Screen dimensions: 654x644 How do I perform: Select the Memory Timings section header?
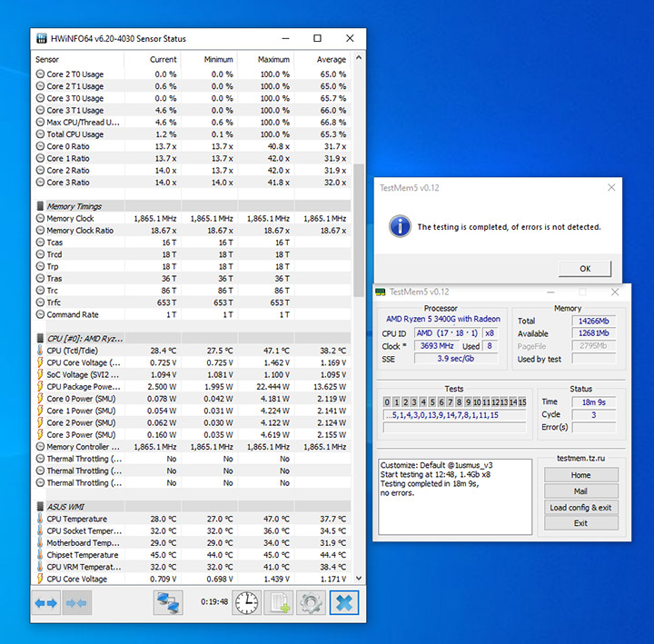[74, 206]
